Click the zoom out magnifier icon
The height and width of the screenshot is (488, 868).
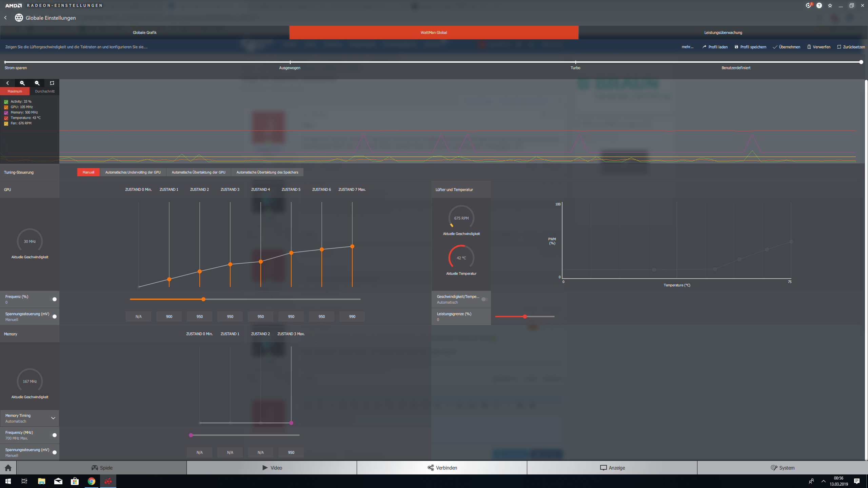[37, 83]
